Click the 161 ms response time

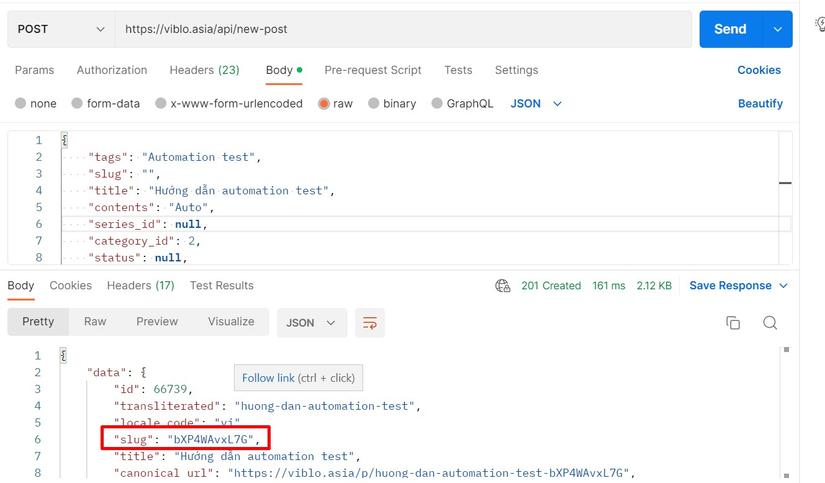[609, 286]
